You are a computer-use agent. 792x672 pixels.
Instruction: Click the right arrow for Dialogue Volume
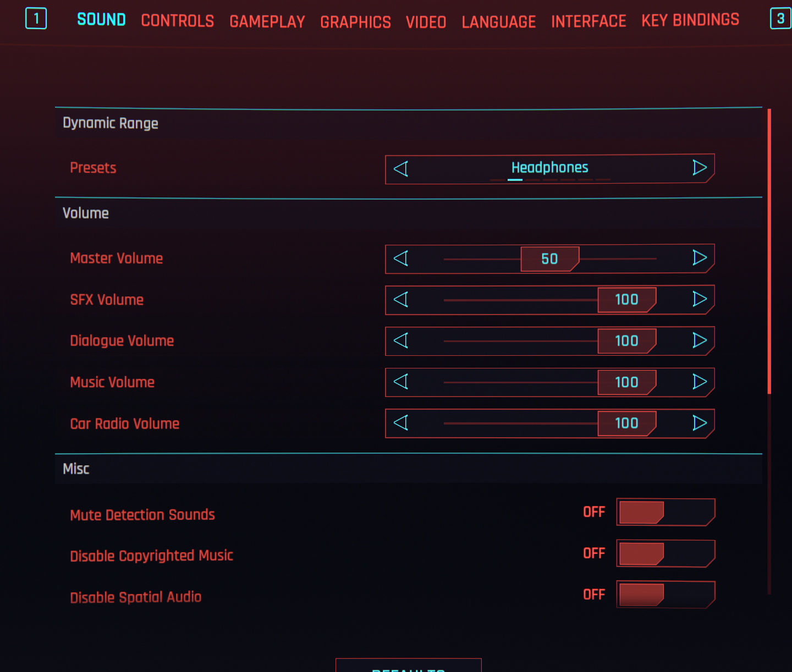tap(700, 341)
